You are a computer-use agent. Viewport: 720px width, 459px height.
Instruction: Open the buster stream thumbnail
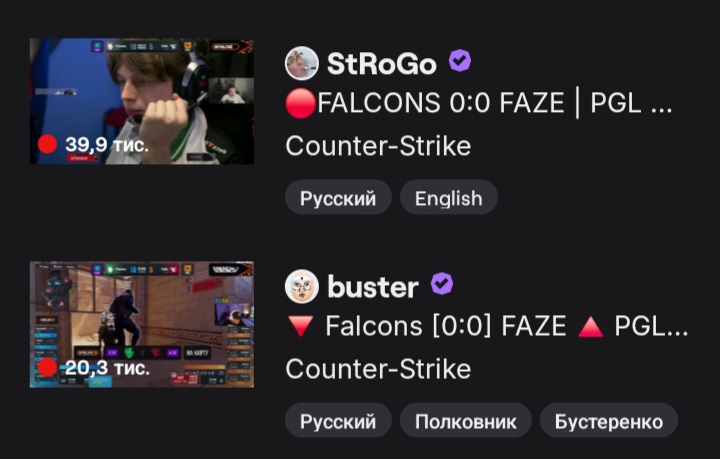tap(142, 325)
